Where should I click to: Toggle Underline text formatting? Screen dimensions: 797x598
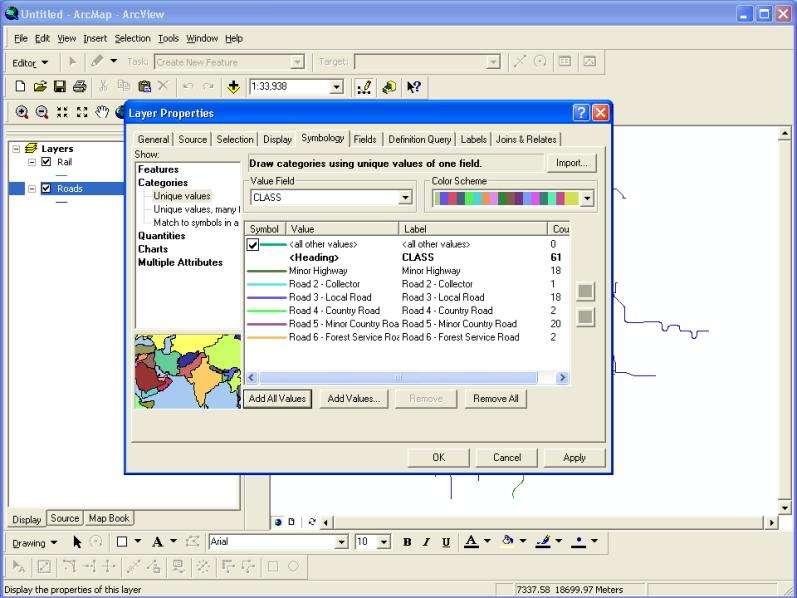coord(446,542)
